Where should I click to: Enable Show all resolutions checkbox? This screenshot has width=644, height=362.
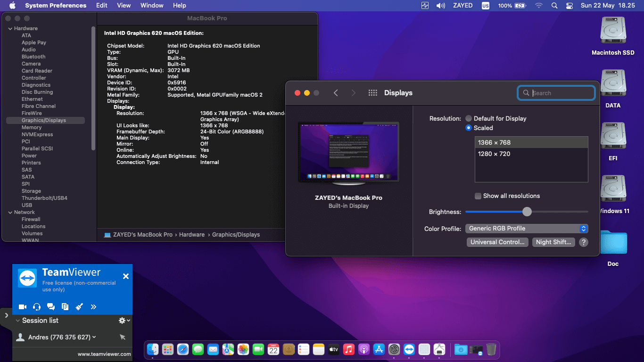[x=478, y=196]
